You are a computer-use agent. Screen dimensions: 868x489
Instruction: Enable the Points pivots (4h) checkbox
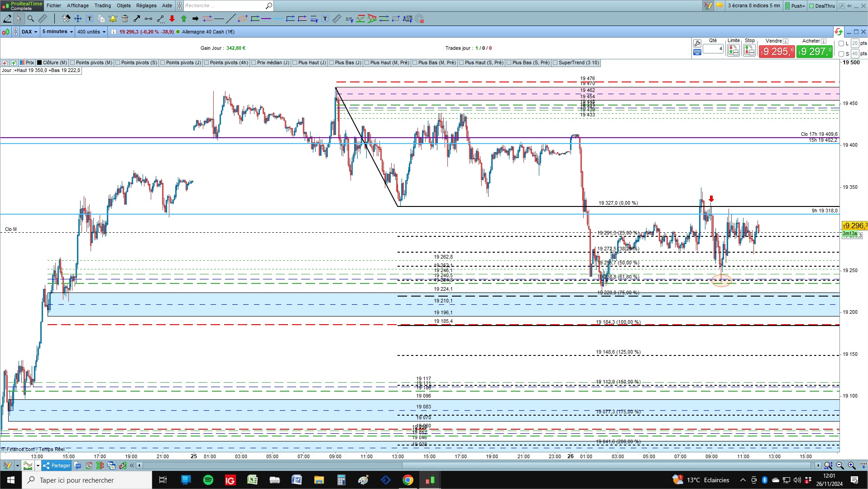point(206,63)
